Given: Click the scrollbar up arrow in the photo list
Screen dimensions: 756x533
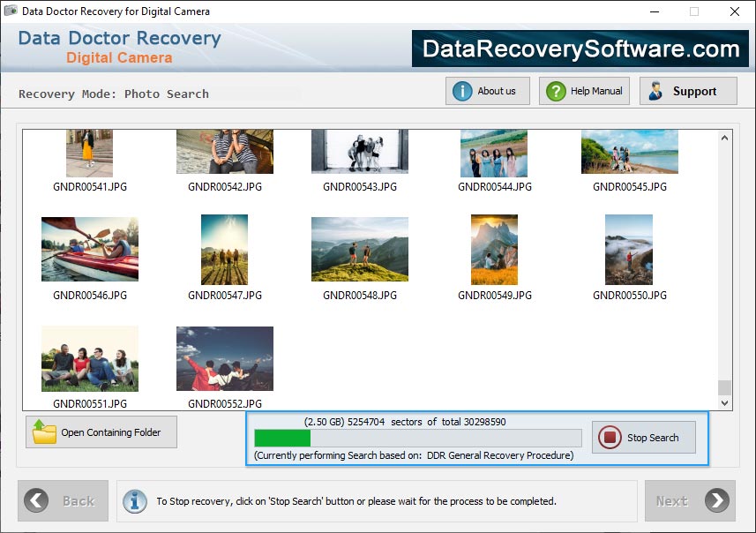Looking at the screenshot, I should click(725, 137).
